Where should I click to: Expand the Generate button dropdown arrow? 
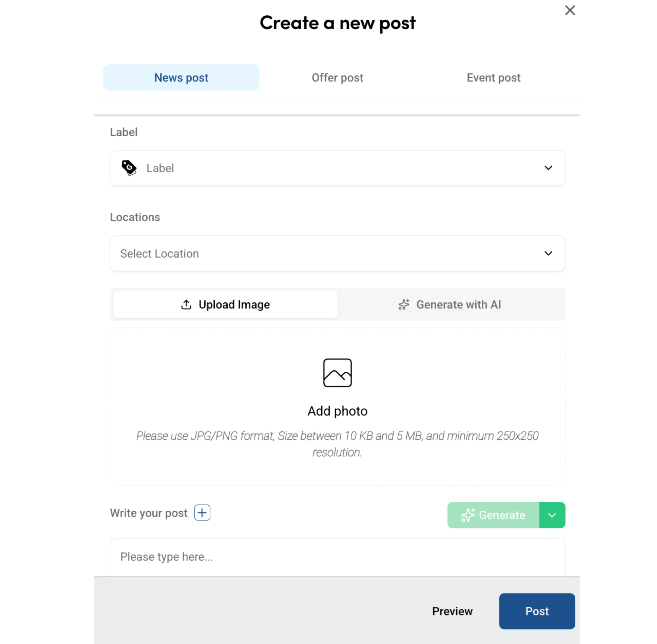[552, 515]
